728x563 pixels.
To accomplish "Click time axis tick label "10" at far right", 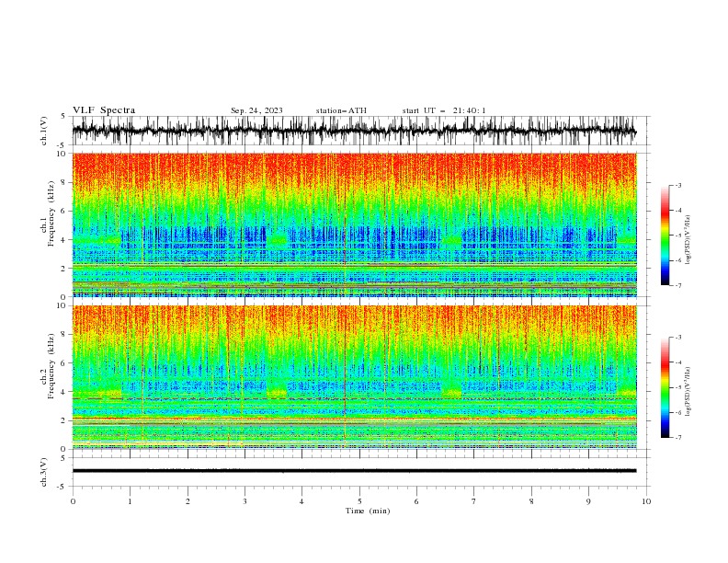I will tap(646, 501).
